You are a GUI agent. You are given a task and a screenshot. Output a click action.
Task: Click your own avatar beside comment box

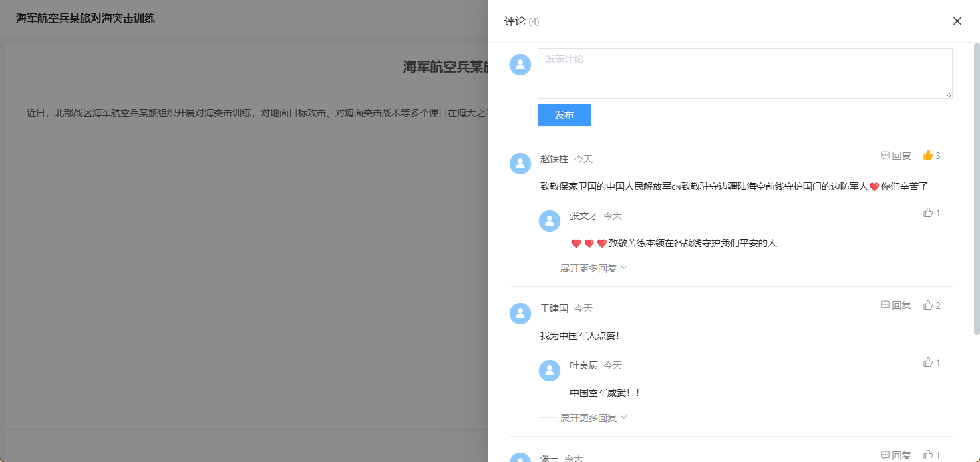pyautogui.click(x=520, y=65)
